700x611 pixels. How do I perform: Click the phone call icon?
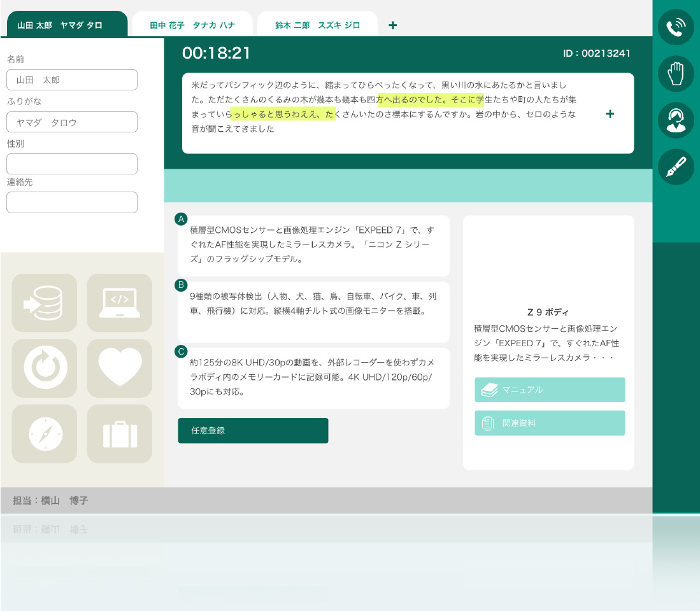pos(676,27)
